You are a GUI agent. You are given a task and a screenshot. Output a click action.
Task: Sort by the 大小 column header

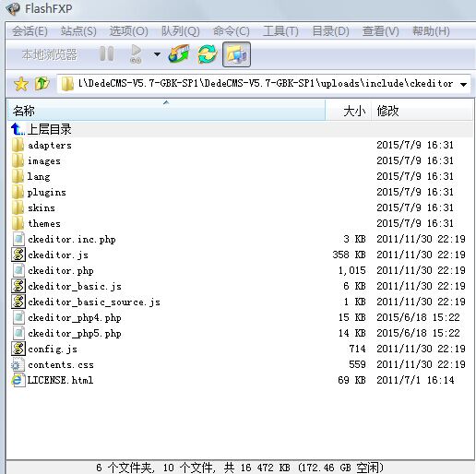348,111
